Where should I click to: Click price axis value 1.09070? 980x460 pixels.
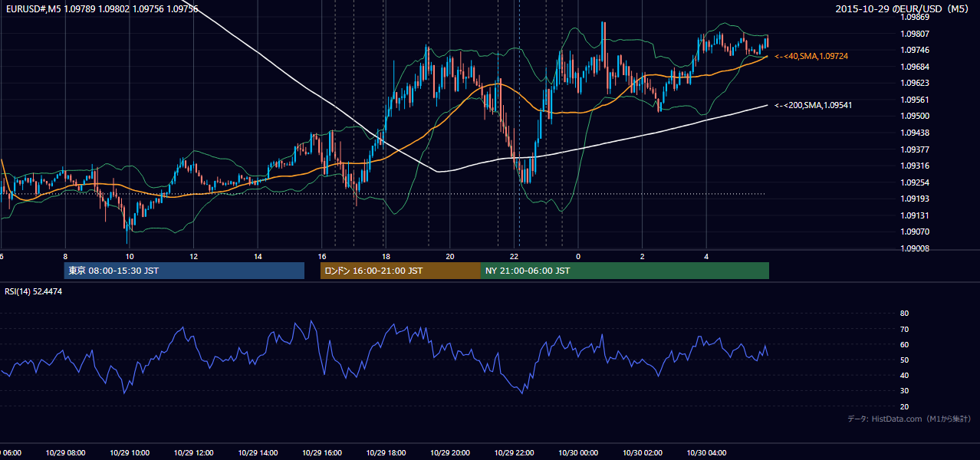(915, 232)
